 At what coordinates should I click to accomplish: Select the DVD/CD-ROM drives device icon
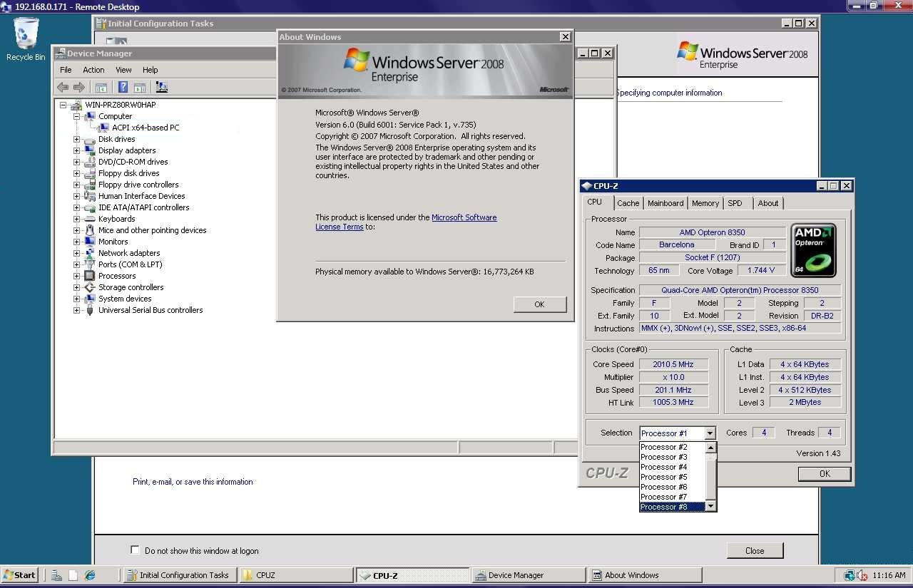pos(90,162)
